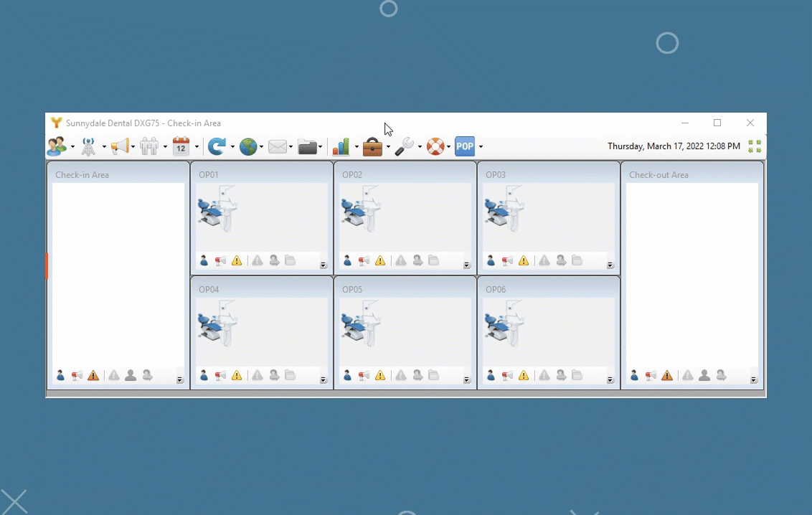Screen dimensions: 812x515
Task: Open dropdown arrow next to briefcase icon
Action: click(388, 147)
